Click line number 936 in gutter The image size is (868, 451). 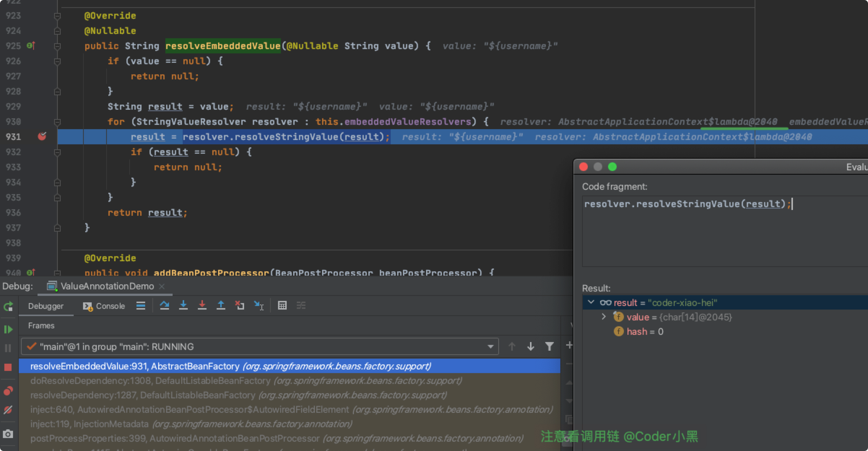coord(13,213)
